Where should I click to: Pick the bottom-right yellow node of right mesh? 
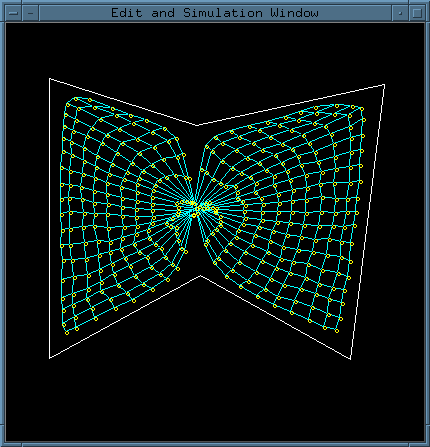click(x=337, y=331)
